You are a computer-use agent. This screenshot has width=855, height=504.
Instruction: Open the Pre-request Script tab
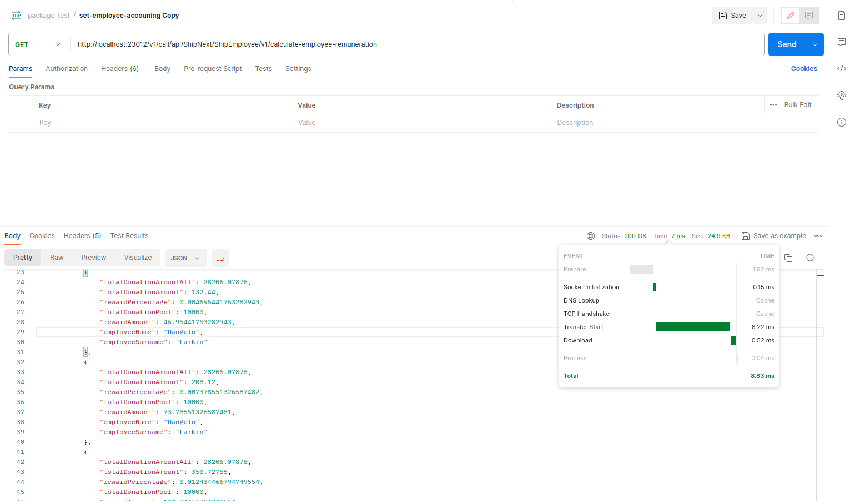click(x=213, y=69)
